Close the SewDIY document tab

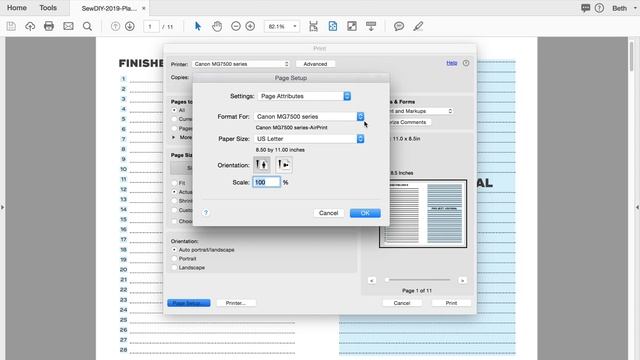pyautogui.click(x=144, y=8)
